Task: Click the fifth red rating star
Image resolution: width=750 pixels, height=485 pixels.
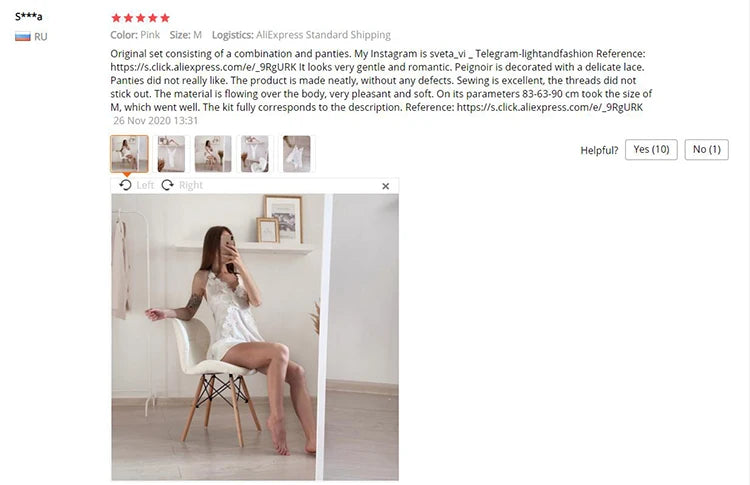Action: [x=165, y=18]
